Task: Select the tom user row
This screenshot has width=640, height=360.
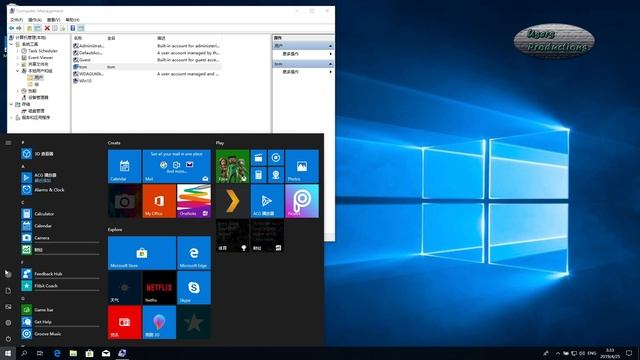Action: click(147, 67)
